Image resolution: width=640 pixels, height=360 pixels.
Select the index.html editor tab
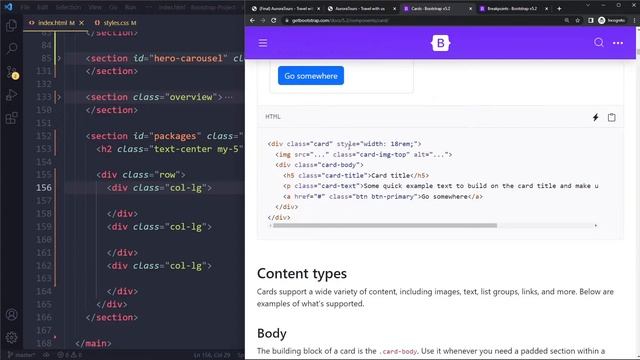click(56, 23)
